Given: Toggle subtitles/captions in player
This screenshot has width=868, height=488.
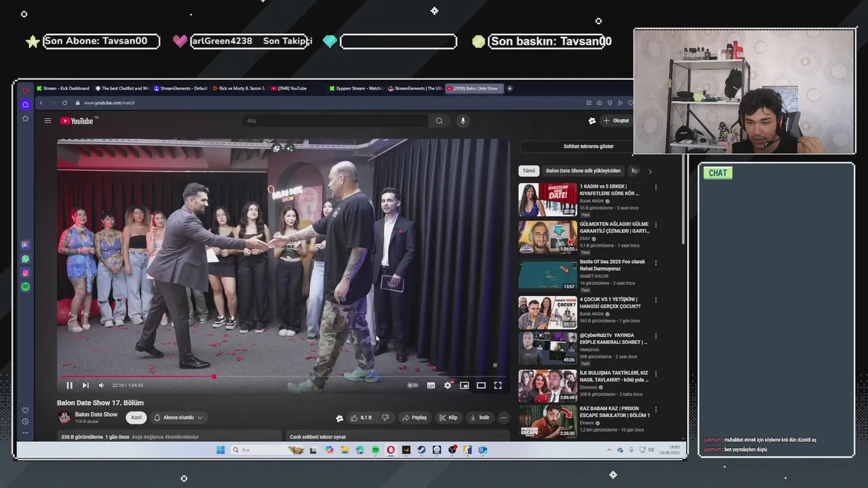Looking at the screenshot, I should pyautogui.click(x=431, y=385).
